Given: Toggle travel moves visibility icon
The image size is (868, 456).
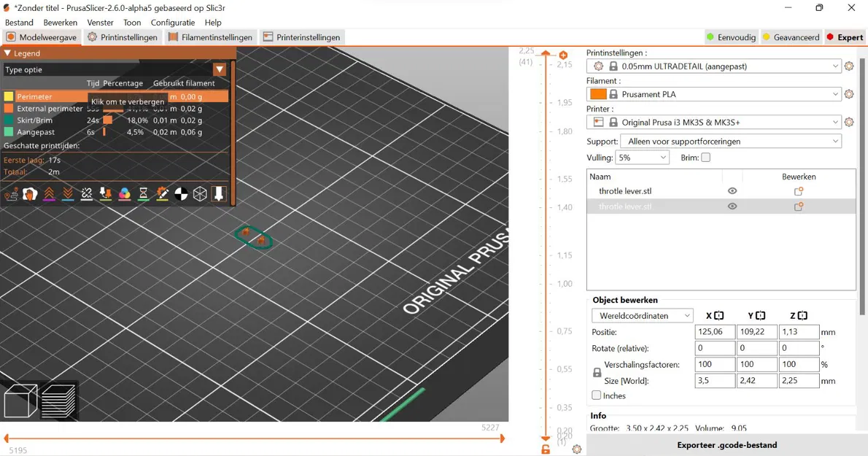Looking at the screenshot, I should click(11, 193).
